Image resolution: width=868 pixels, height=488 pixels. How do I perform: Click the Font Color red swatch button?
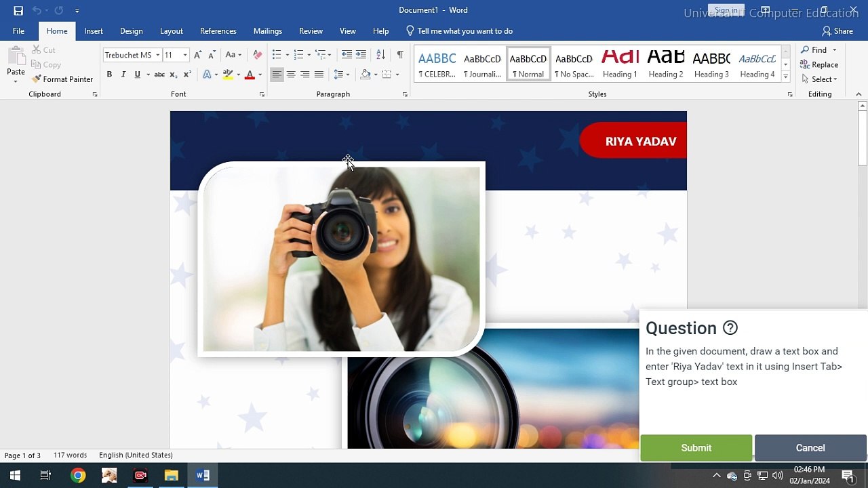250,75
